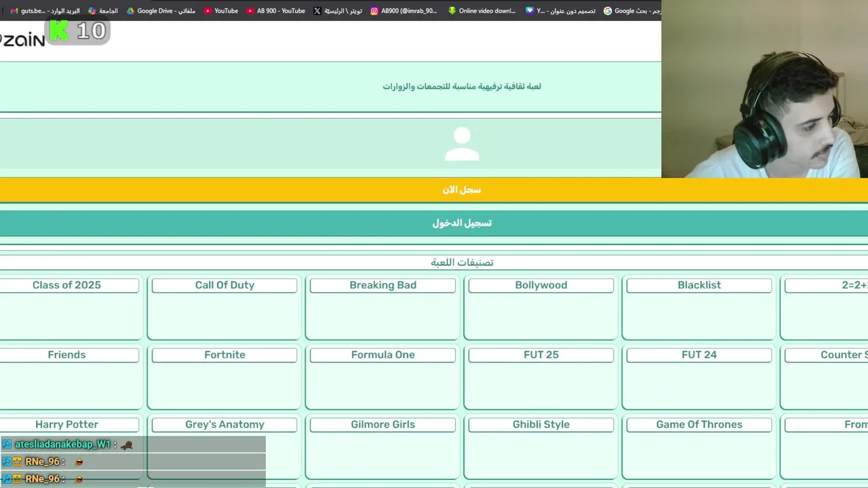Viewport: 868px width, 488px height.
Task: Click the streamer webcam overlay
Action: (x=765, y=89)
